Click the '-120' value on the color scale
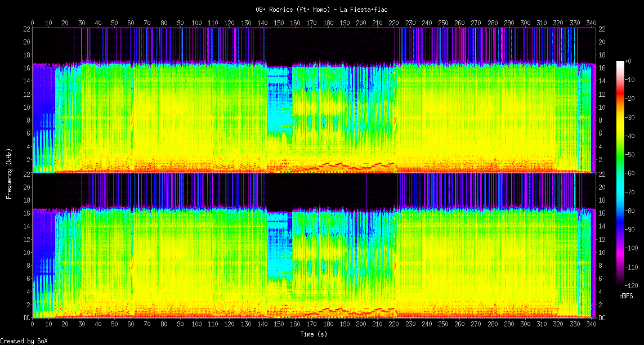 pyautogui.click(x=633, y=285)
